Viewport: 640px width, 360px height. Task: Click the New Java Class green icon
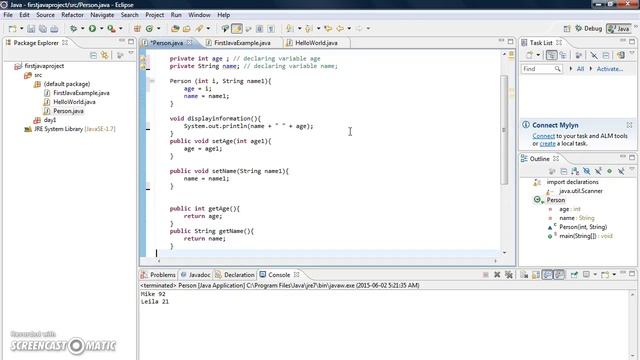coord(149,29)
